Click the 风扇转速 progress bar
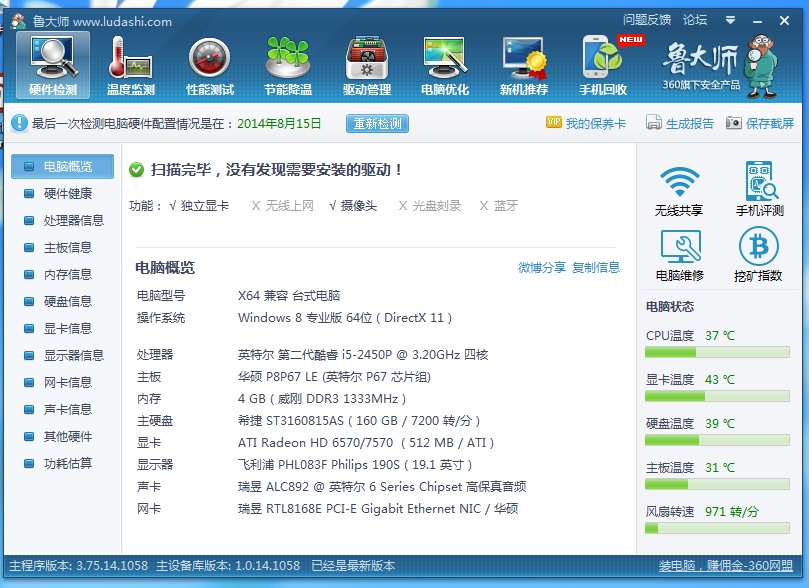 point(717,528)
